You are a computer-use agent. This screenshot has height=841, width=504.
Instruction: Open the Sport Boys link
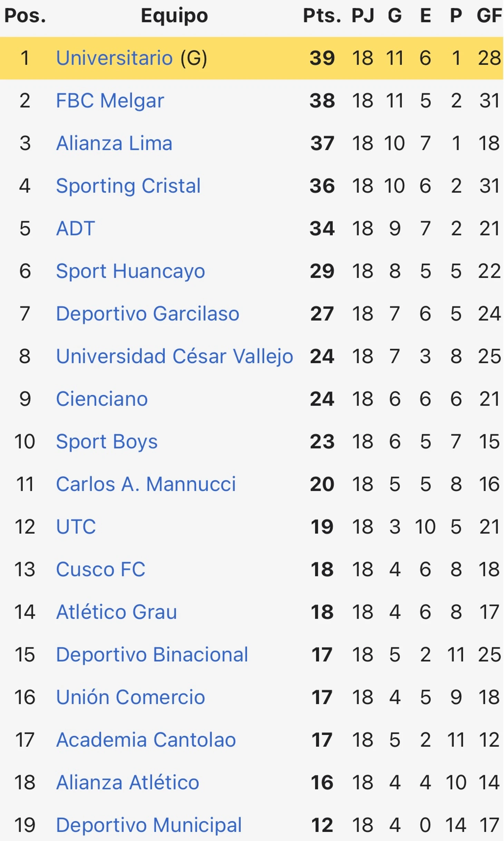point(107,442)
